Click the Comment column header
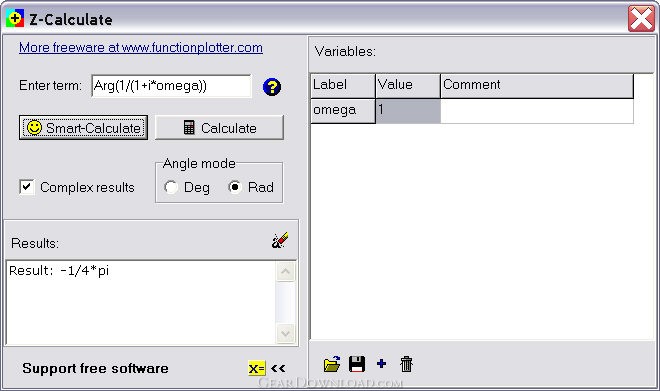Viewport: 660px width, 391px height. pos(537,86)
